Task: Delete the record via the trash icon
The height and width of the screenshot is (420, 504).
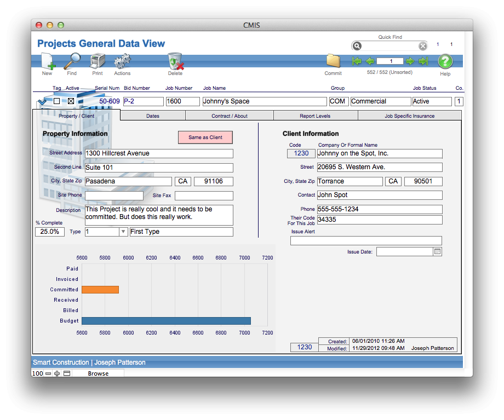Action: [x=175, y=62]
